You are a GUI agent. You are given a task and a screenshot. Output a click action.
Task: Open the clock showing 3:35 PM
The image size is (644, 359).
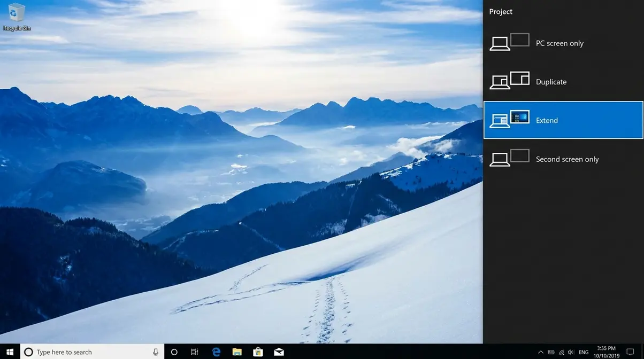pyautogui.click(x=606, y=352)
